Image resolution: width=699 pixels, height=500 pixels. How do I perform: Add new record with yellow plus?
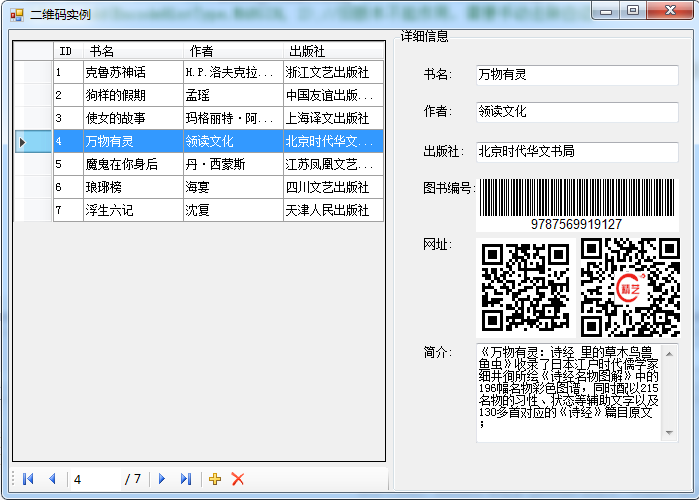click(215, 479)
